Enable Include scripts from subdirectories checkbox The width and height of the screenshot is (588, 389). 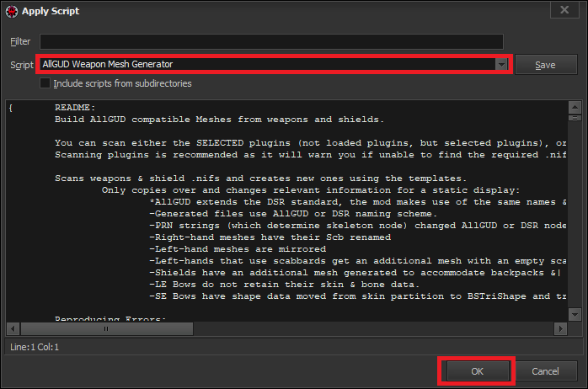[x=45, y=83]
